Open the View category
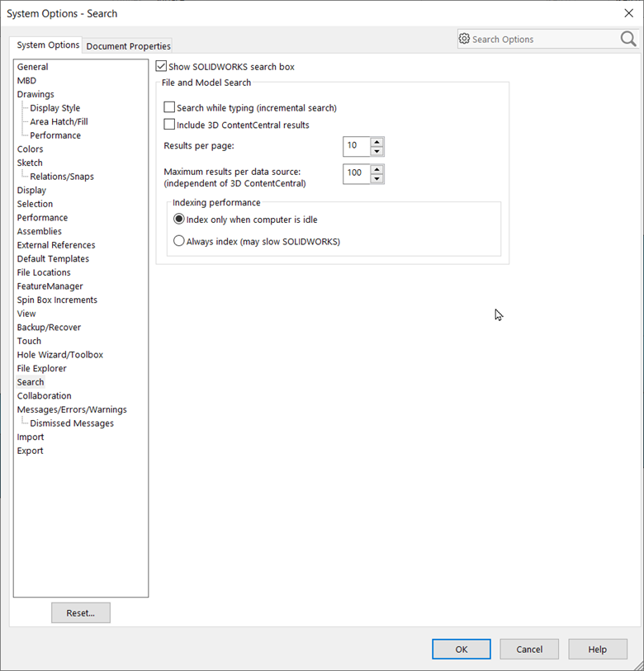The image size is (644, 671). (x=26, y=314)
